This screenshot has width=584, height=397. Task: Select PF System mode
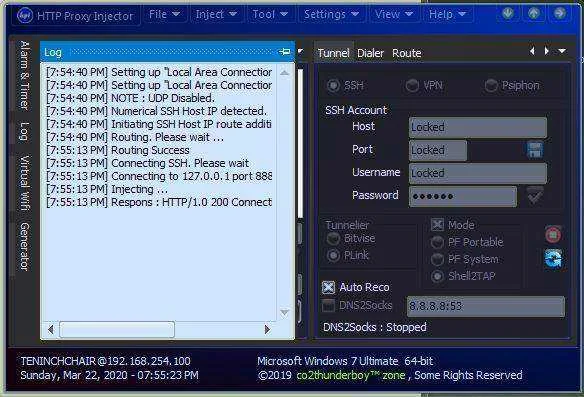point(437,259)
